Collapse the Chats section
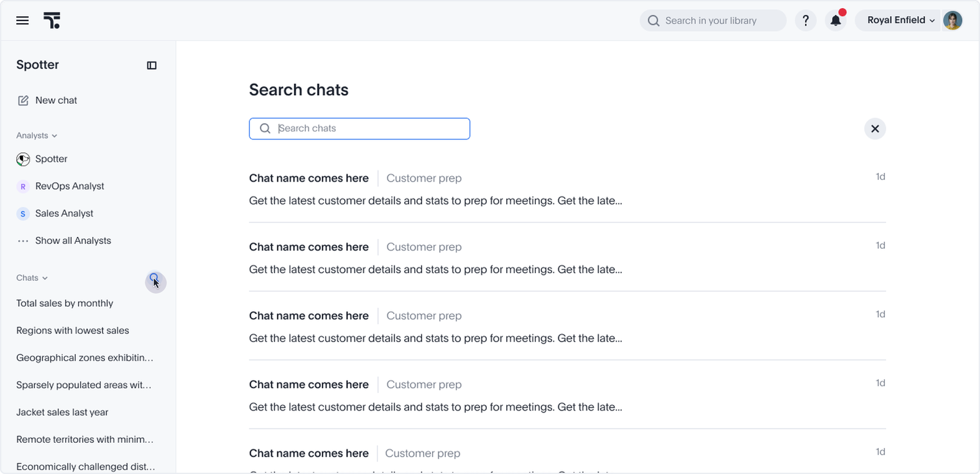This screenshot has height=474, width=980. pyautogui.click(x=32, y=278)
